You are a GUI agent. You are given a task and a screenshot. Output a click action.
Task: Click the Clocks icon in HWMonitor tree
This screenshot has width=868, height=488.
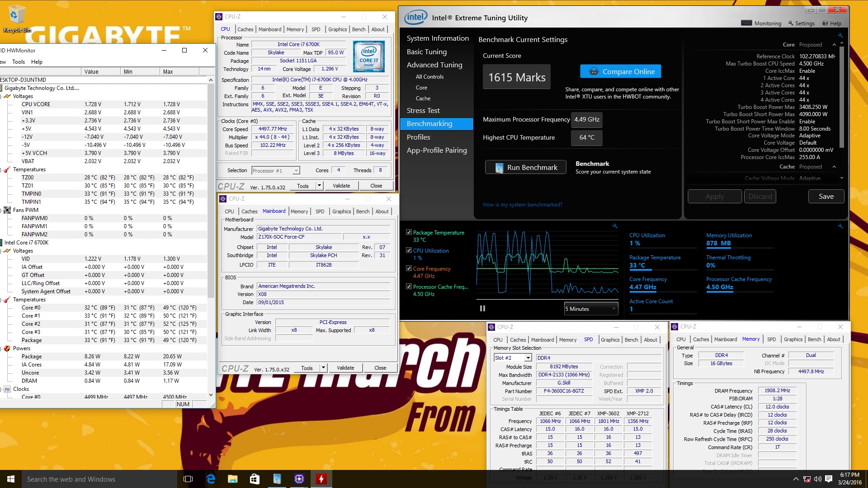click(7, 389)
